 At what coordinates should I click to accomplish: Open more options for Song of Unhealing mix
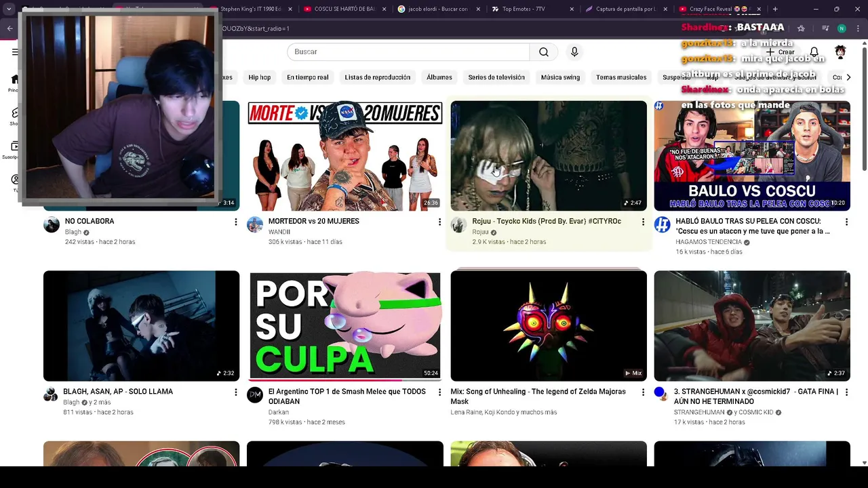[x=643, y=392]
